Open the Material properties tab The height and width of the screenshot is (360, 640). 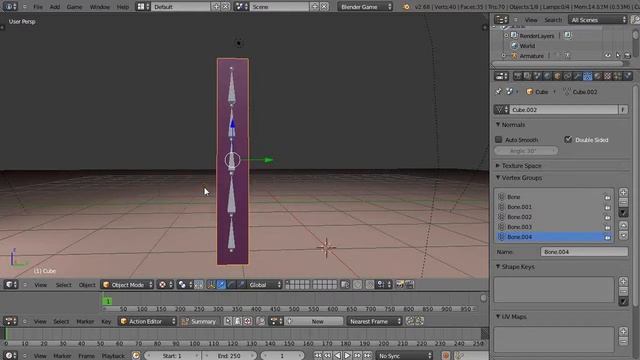(598, 76)
